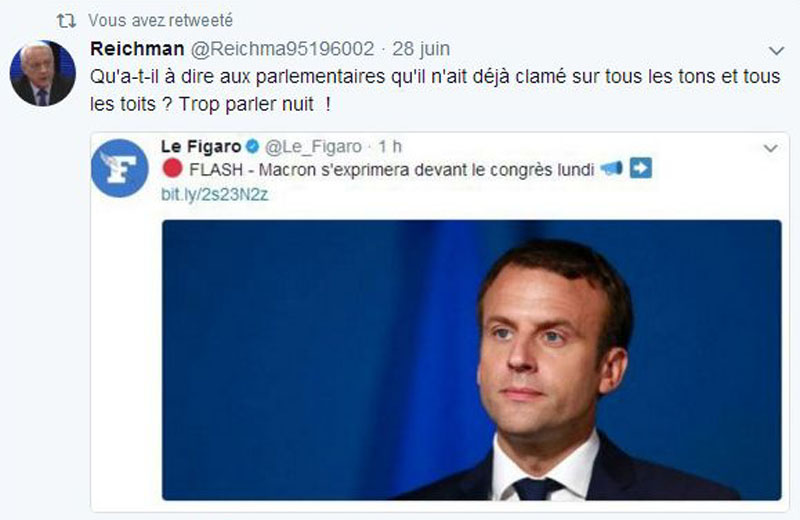Open the bit.ly/2s23N2z link
Screen dimensions: 800x520
pyautogui.click(x=214, y=194)
